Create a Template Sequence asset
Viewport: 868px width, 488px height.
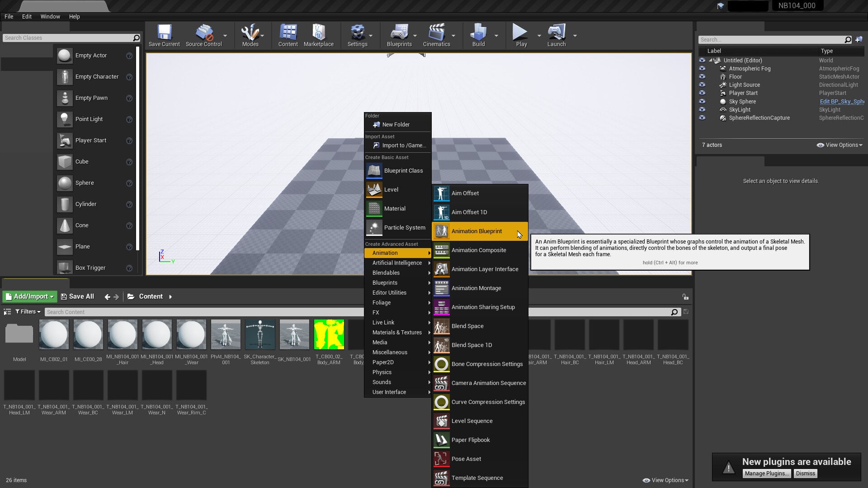pos(480,478)
